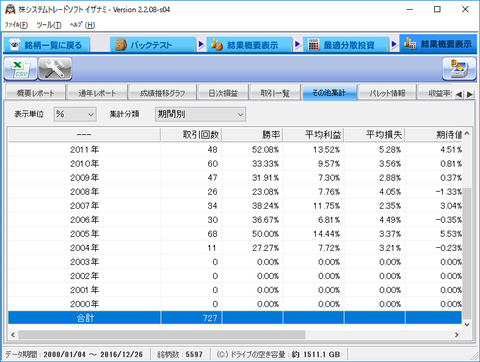Select the highlighted 結果概要表示 step at far right
Image resolution: width=480 pixels, height=362 pixels.
438,44
